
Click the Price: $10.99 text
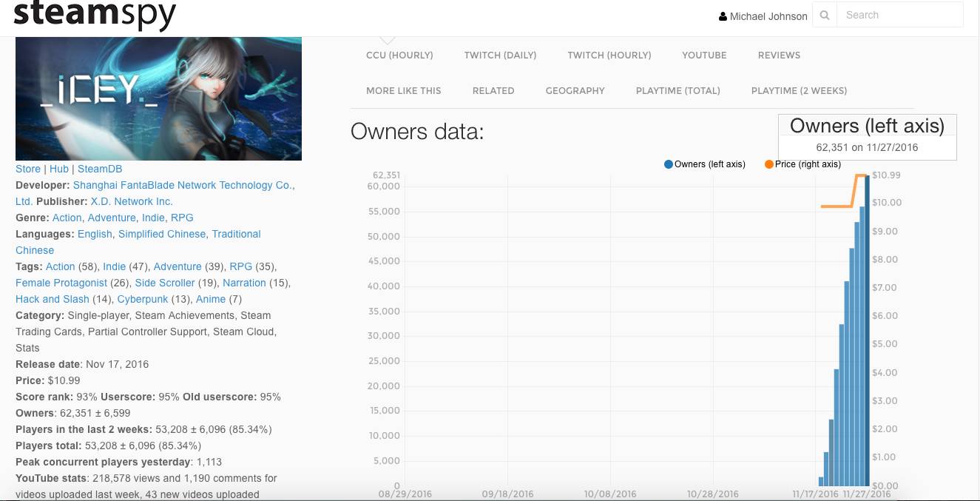coord(48,380)
